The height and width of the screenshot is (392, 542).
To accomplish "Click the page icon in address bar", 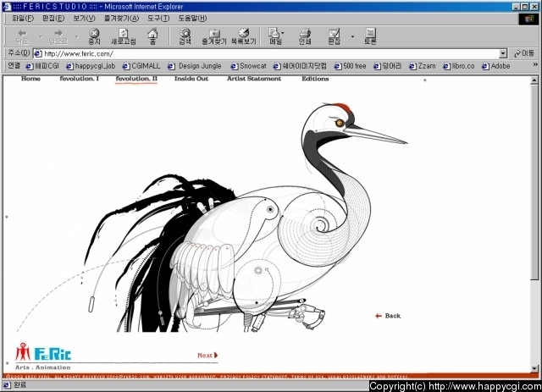I will [38, 53].
